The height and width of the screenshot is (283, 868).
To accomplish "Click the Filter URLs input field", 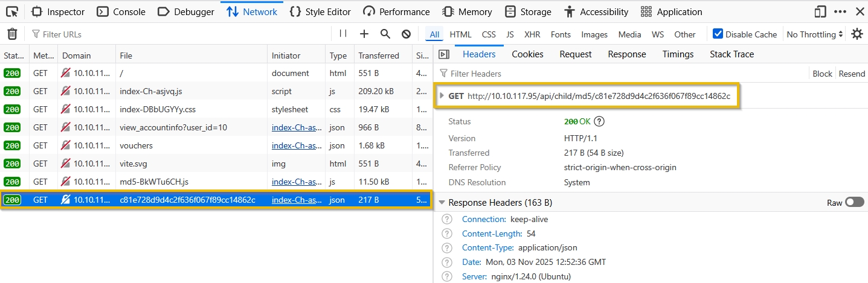I will pos(181,34).
